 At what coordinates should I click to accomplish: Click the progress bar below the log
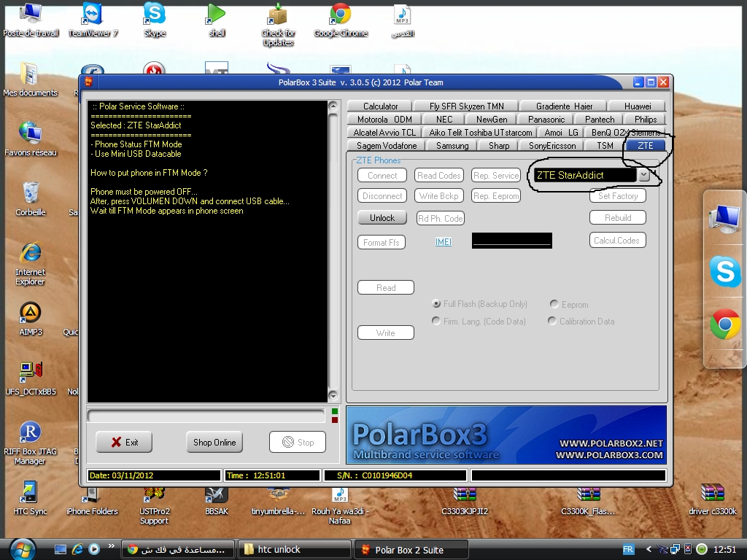[206, 416]
